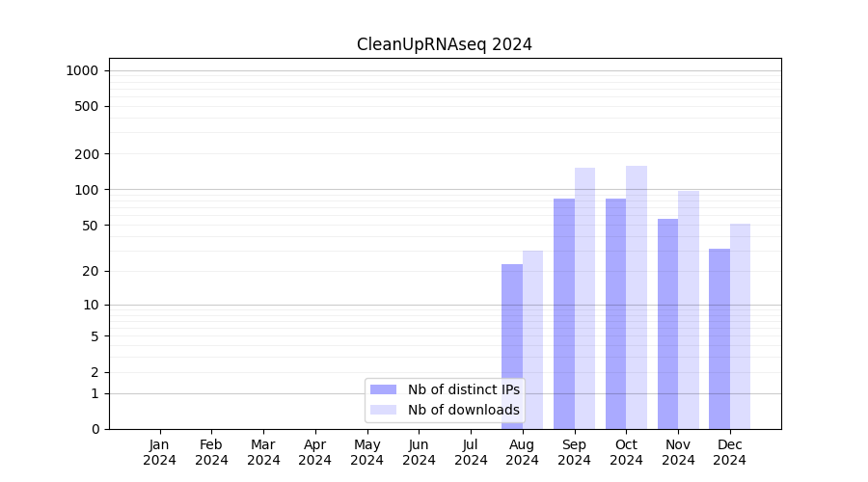The width and height of the screenshot is (868, 482).
Task: Select the 'Nb of downloads' legend label
Action: [463, 410]
